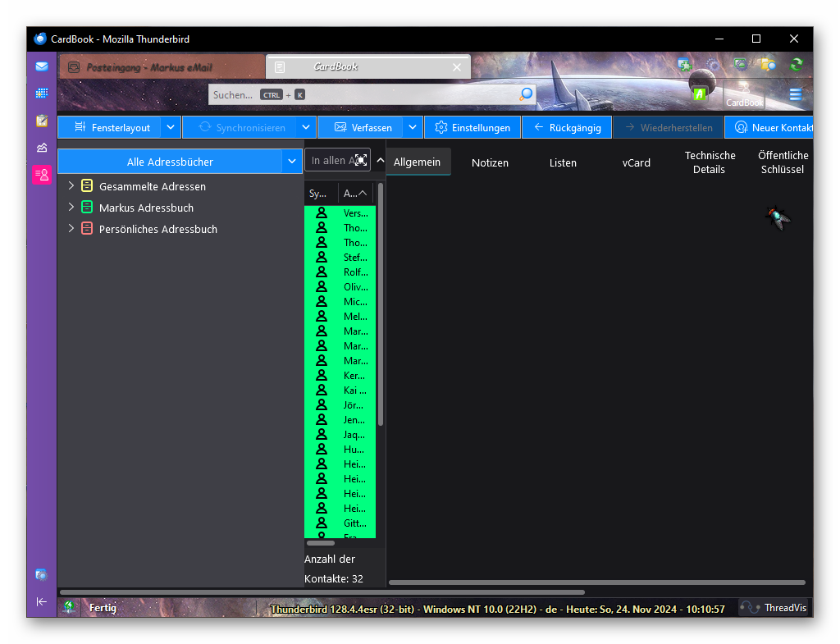
Task: Click the Fensterlayout button
Action: coord(109,127)
